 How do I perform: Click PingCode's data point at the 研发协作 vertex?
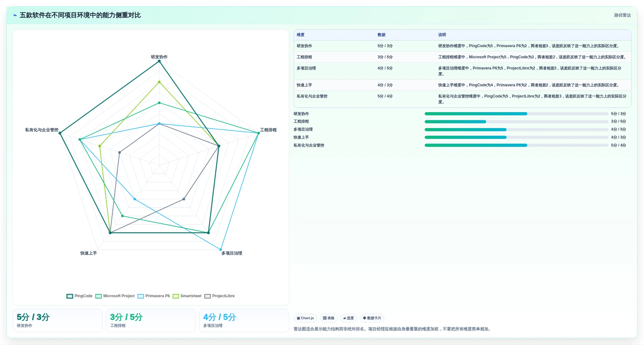[159, 61]
